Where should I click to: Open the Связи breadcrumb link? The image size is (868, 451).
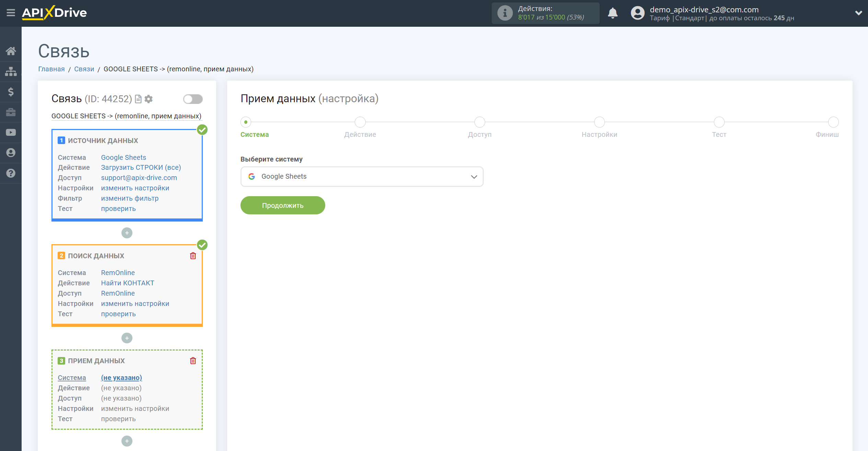point(84,69)
